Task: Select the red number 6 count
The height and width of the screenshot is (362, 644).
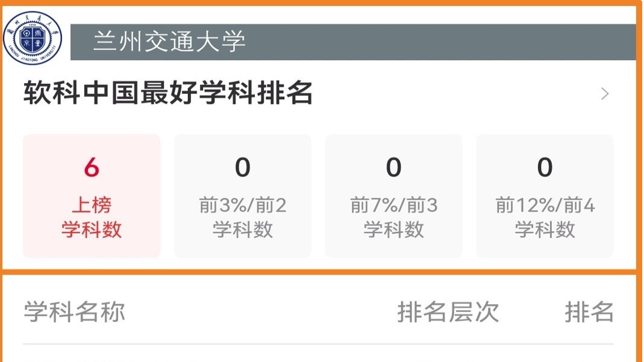Action: (92, 168)
